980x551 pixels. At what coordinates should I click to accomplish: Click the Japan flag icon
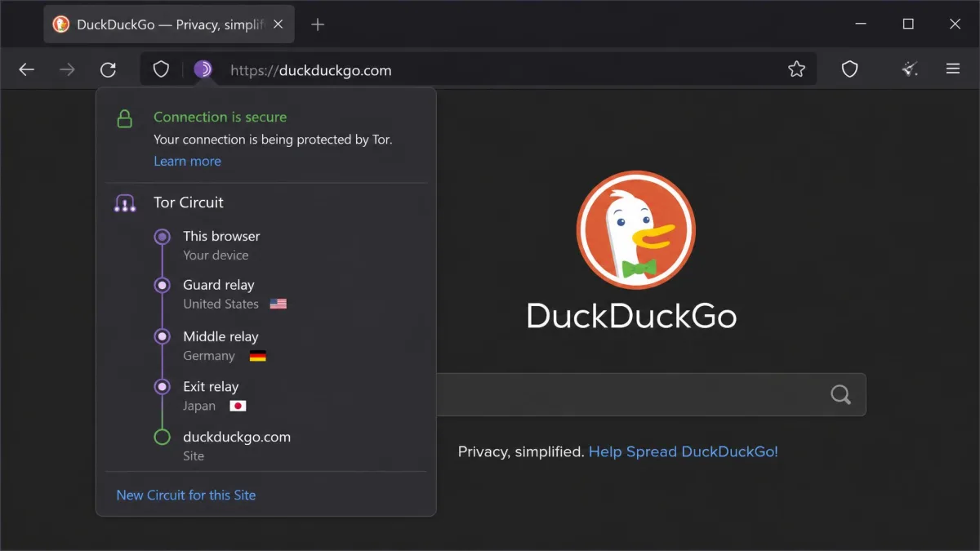(238, 406)
